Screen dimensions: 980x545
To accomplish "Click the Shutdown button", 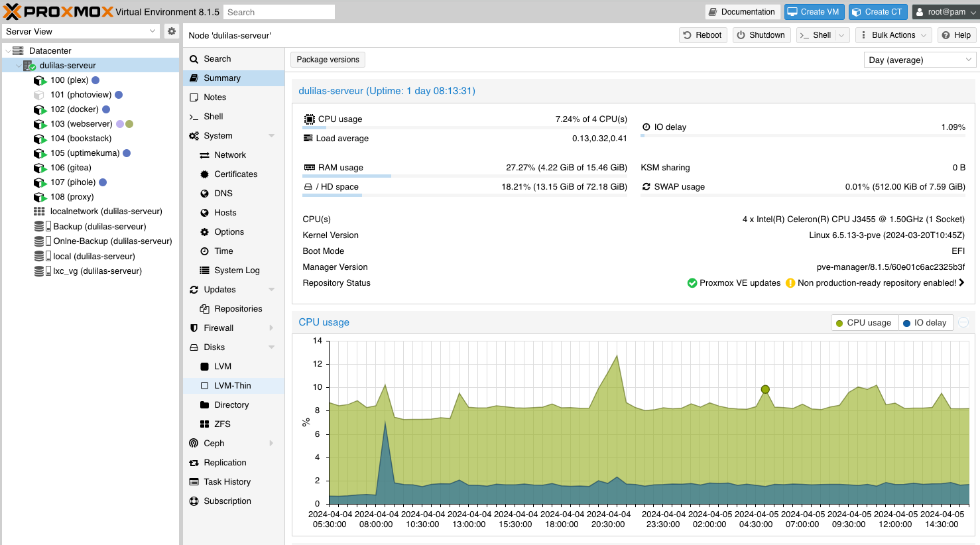I will point(761,35).
